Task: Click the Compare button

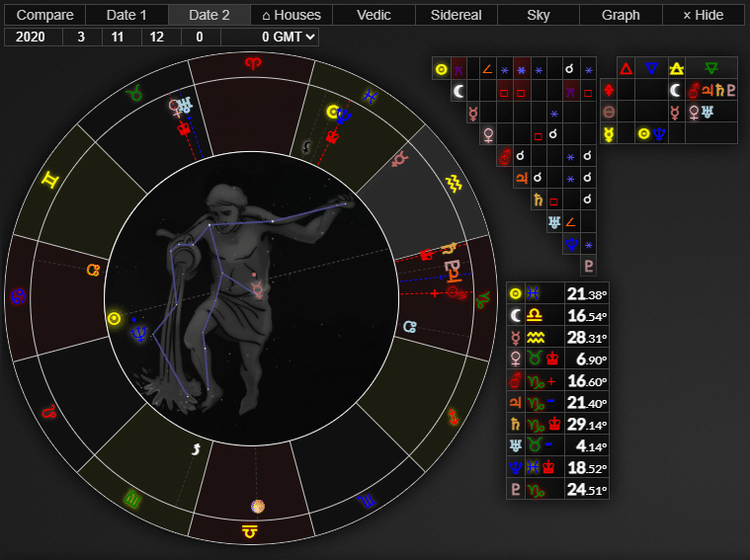Action: (x=45, y=15)
